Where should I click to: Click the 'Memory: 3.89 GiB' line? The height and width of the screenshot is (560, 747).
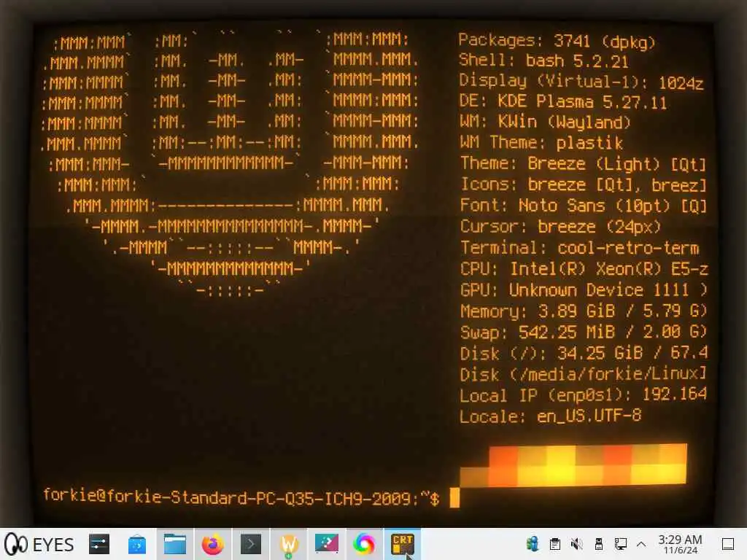coord(584,311)
